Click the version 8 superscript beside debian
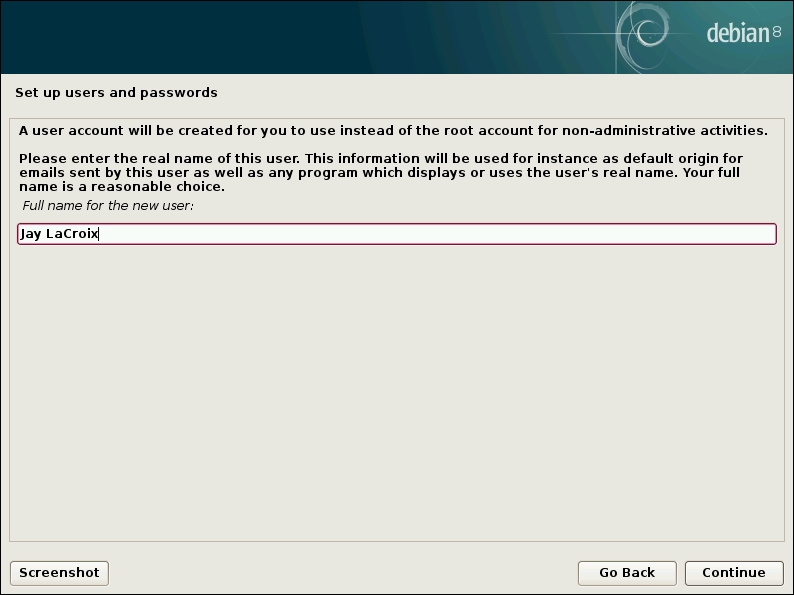Image resolution: width=794 pixels, height=595 pixels. [777, 32]
